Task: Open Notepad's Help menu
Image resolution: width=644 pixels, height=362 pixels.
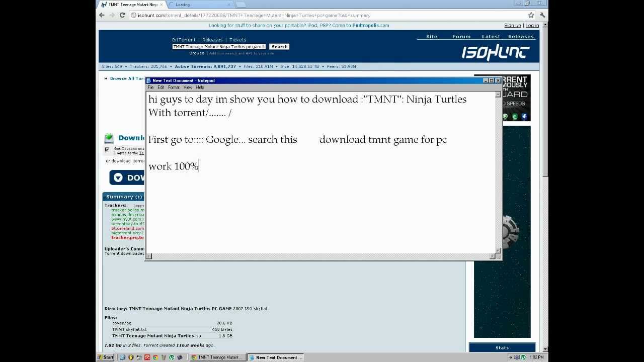Action: (200, 87)
